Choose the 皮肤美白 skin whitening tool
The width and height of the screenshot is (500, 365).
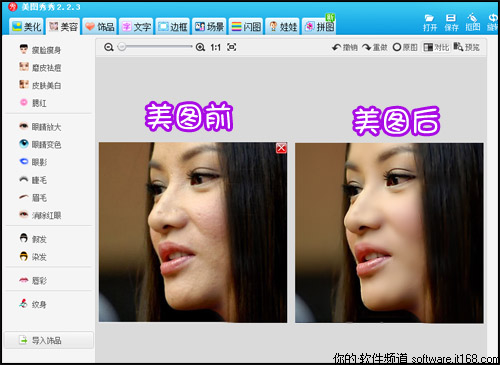pos(40,85)
